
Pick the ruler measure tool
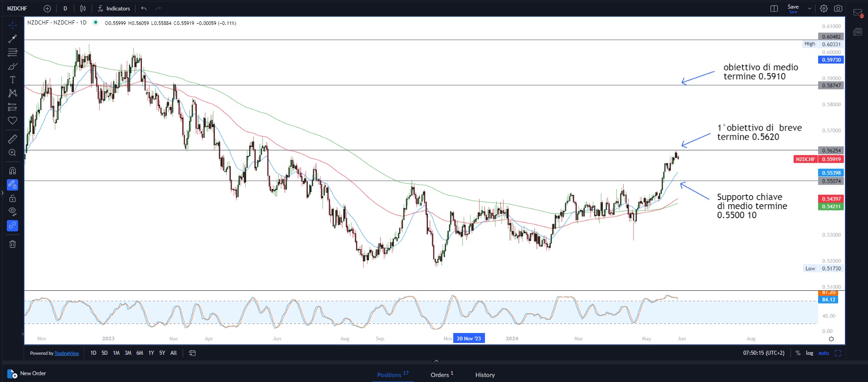point(13,139)
